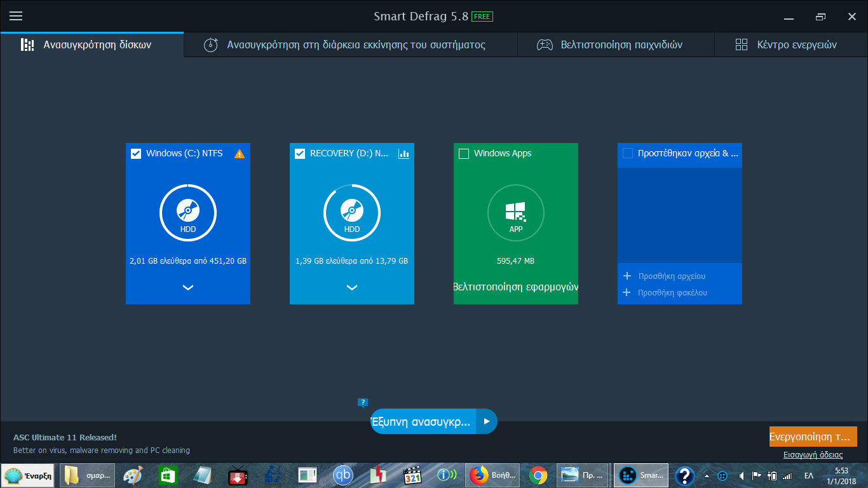Open the defrag mode dropdown arrow
This screenshot has height=488, width=868.
487,421
